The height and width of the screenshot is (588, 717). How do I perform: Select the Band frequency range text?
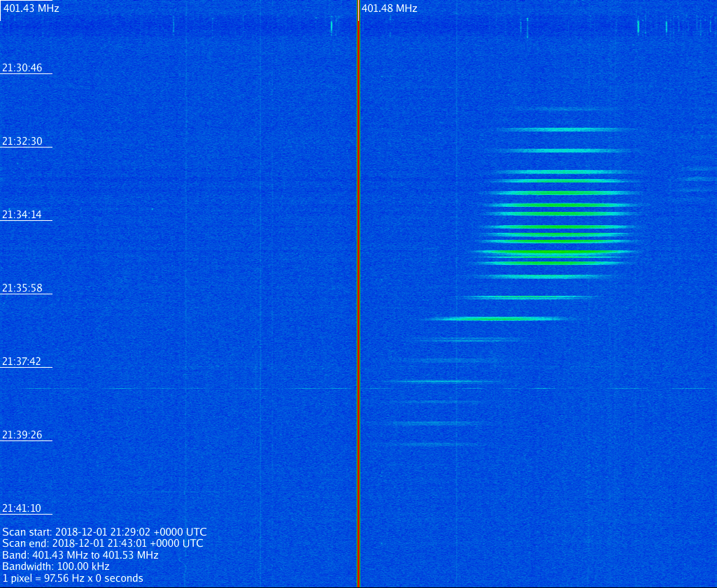pyautogui.click(x=80, y=555)
